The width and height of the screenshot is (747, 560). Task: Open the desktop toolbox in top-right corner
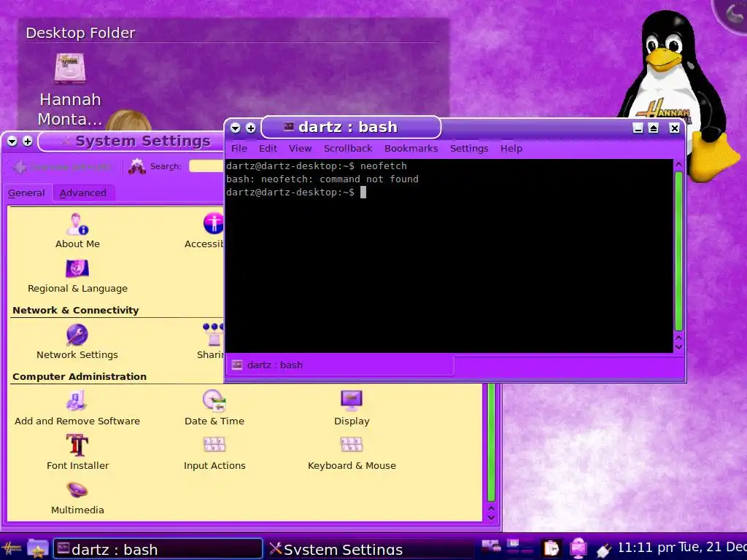click(x=732, y=15)
